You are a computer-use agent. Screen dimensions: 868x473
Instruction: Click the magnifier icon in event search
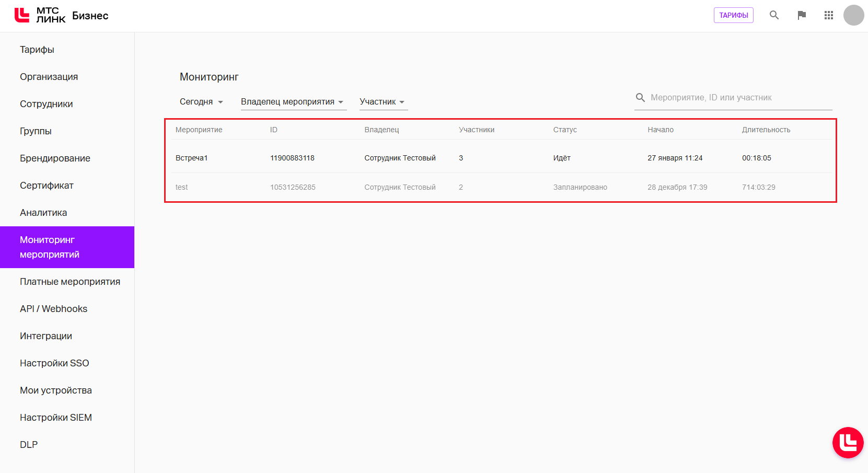[x=640, y=98]
